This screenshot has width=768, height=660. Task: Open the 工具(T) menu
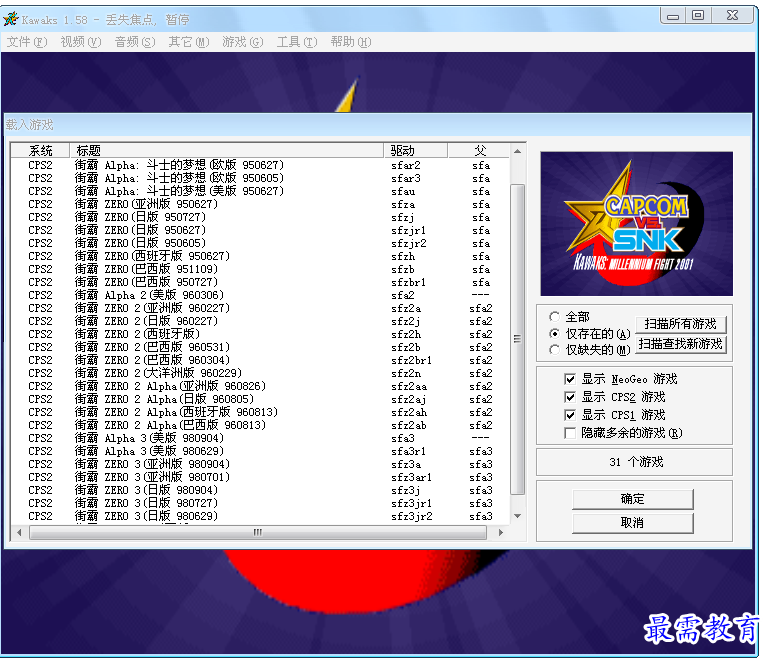297,42
